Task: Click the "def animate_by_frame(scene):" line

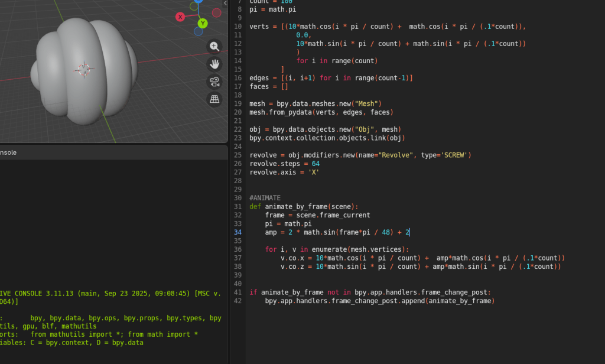Action: click(304, 206)
